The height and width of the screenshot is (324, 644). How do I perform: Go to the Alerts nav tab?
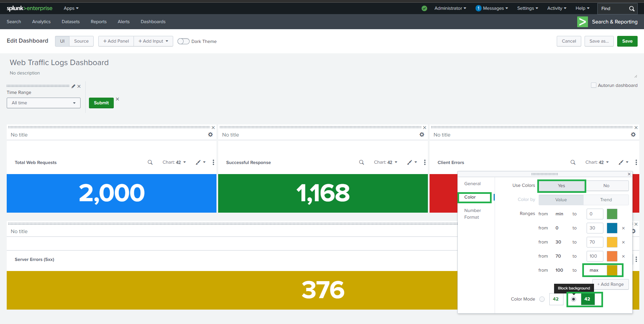123,22
